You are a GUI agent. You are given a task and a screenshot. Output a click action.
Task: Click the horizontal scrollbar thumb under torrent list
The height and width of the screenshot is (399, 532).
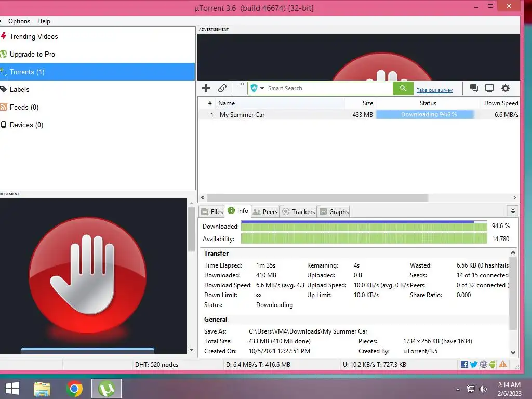317,197
